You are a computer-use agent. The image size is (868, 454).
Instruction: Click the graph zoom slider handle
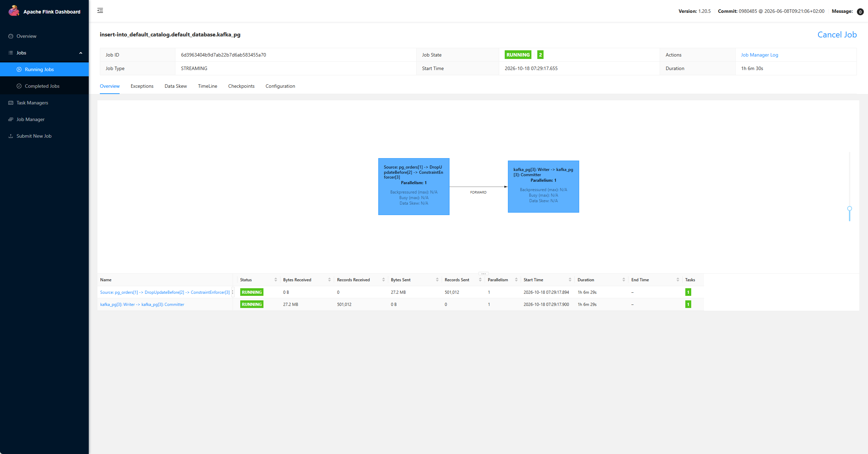pyautogui.click(x=850, y=208)
